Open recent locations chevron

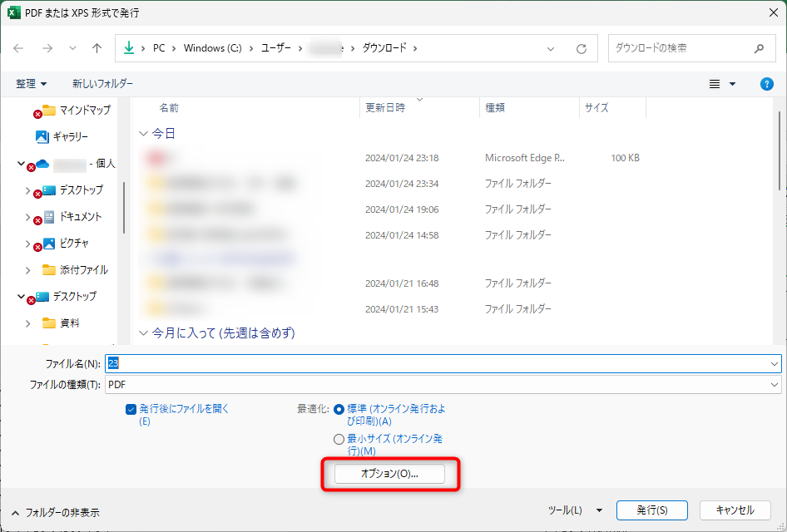(72, 48)
